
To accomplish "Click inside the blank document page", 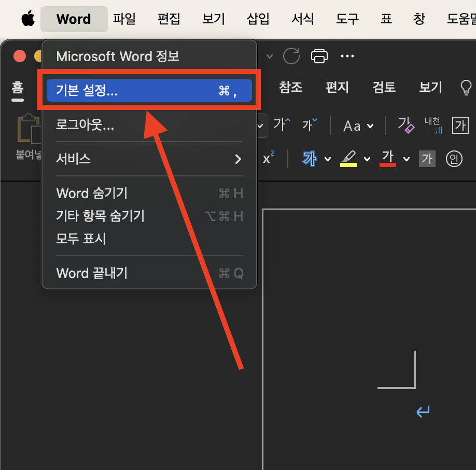I will [x=369, y=339].
